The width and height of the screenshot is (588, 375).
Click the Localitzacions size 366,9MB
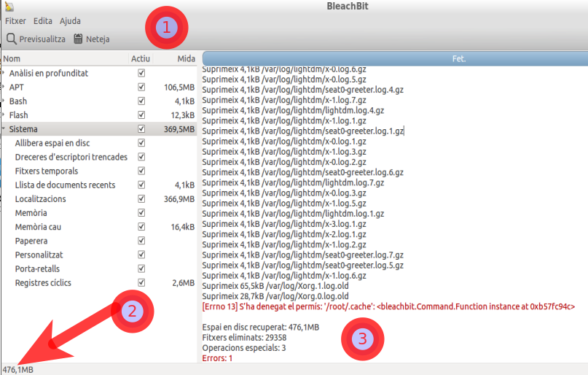[179, 199]
